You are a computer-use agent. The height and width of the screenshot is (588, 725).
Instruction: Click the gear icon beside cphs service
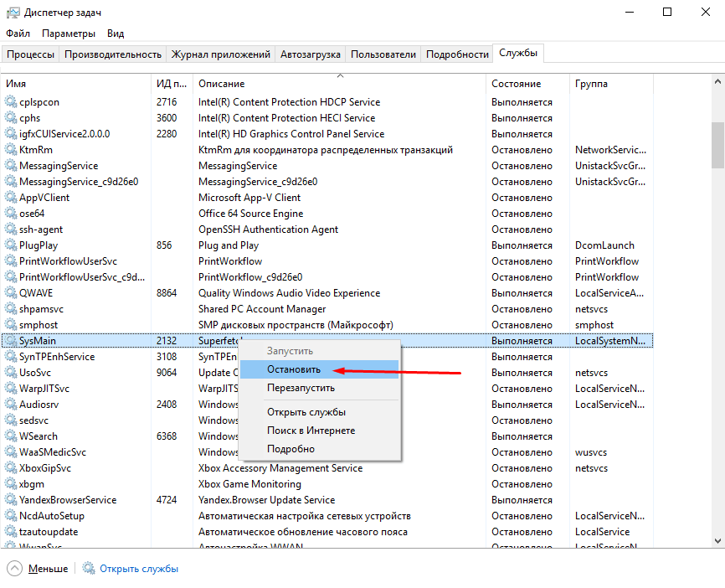point(10,117)
